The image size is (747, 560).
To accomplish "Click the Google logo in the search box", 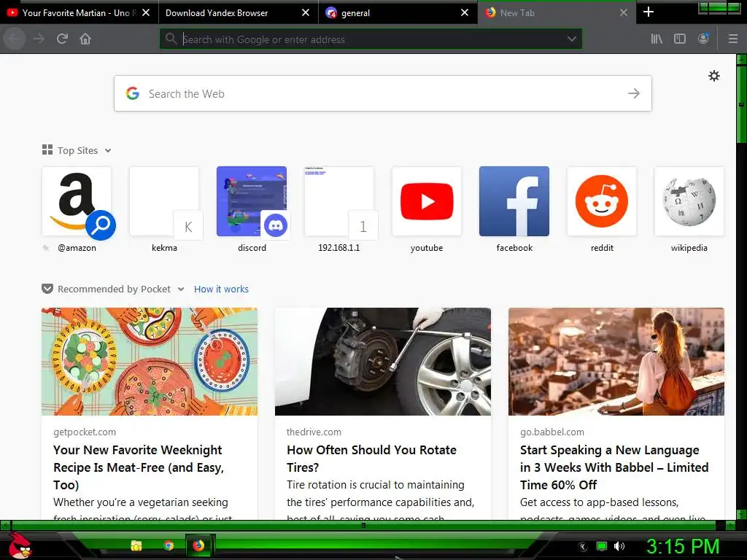I will point(133,93).
